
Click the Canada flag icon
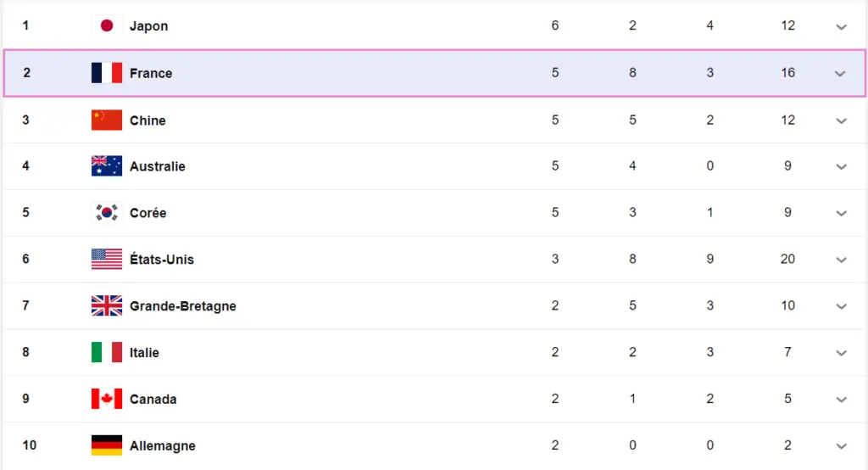pos(107,399)
